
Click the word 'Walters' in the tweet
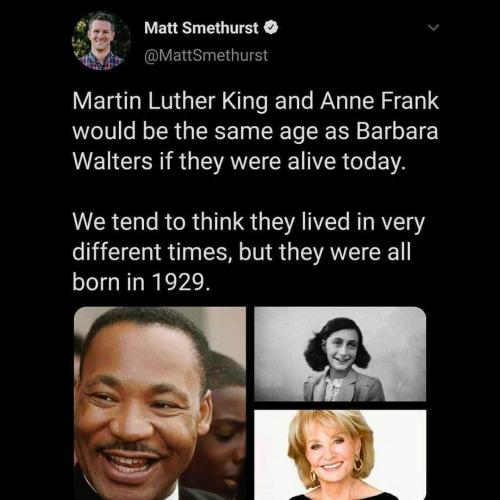pyautogui.click(x=113, y=161)
